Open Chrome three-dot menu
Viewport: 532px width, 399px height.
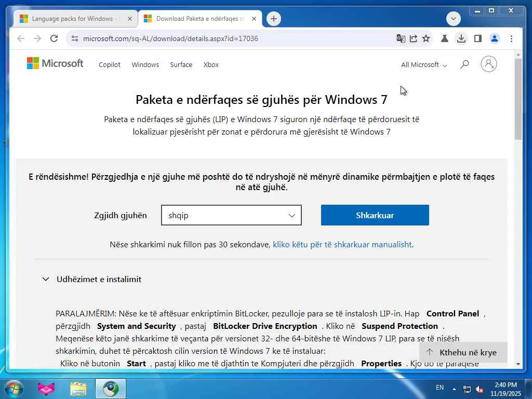point(511,38)
